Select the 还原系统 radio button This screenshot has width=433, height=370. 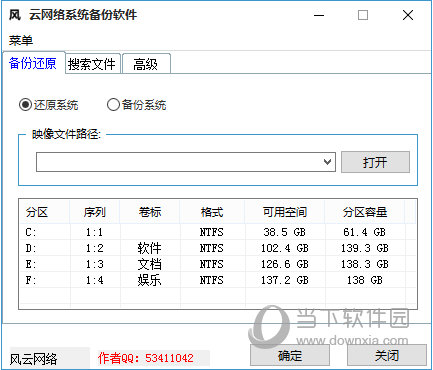click(48, 105)
